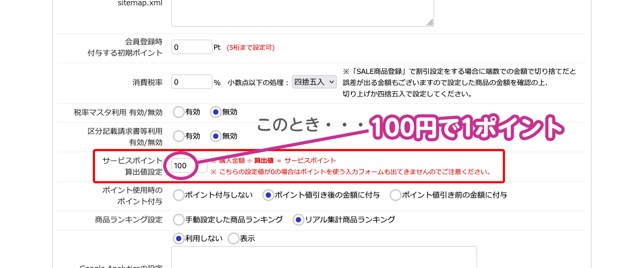Click inside the sitemap.xml text area
644x268 pixels.
(x=302, y=12)
